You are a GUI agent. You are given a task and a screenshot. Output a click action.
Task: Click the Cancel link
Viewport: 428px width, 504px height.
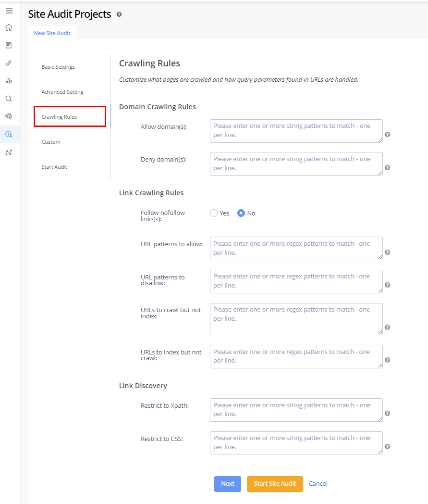click(318, 484)
